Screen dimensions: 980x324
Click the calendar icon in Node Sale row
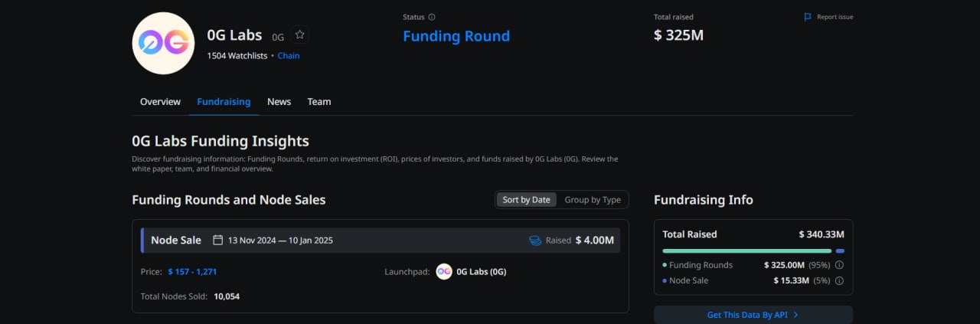tap(217, 240)
